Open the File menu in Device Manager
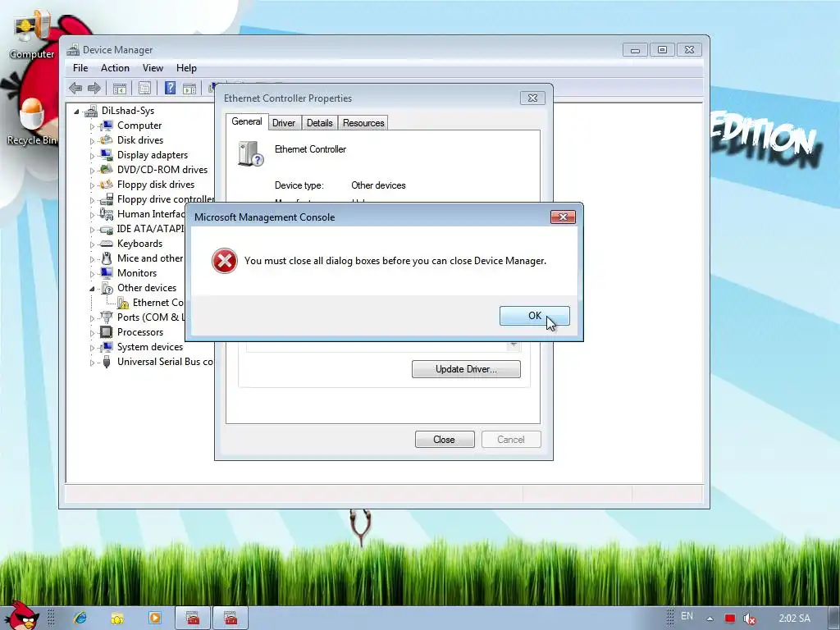 tap(80, 68)
